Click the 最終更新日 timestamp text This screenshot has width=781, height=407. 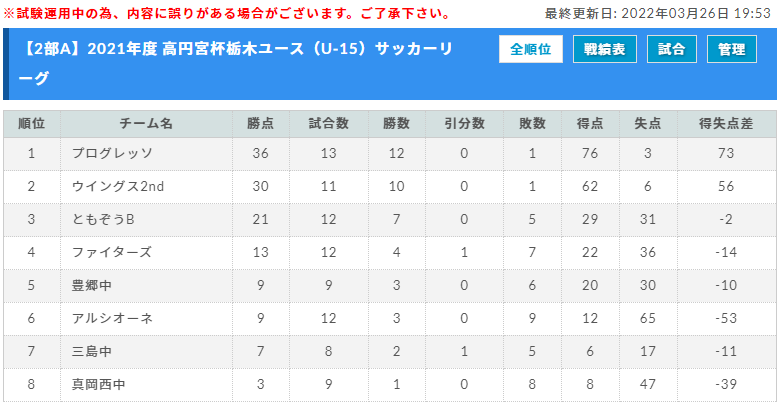coord(657,13)
